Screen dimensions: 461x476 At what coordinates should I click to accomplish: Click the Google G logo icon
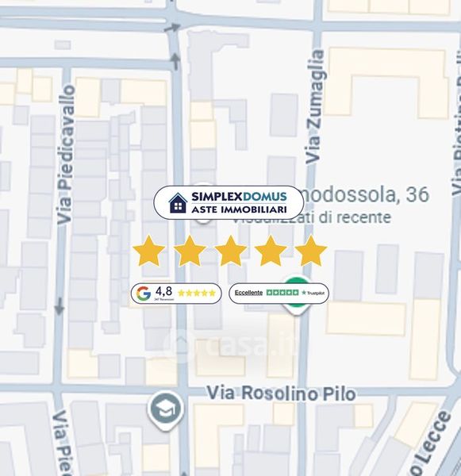(x=144, y=294)
